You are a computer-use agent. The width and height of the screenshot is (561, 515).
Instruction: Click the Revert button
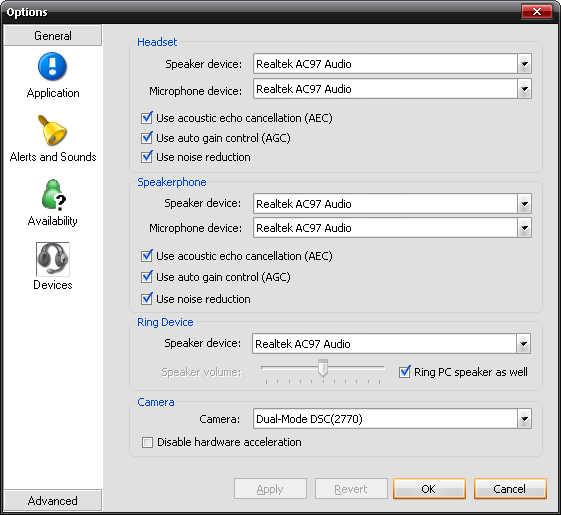(x=351, y=489)
